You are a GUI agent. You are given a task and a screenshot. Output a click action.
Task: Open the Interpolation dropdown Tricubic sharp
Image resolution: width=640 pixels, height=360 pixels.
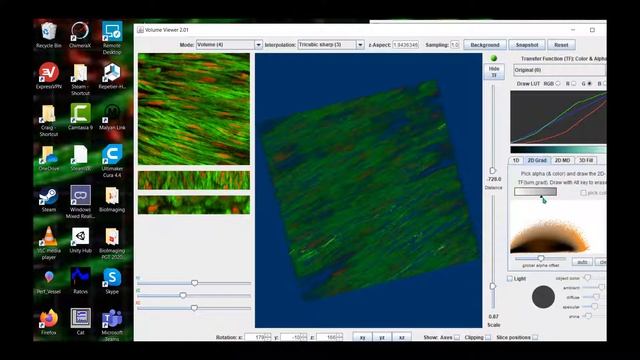[x=331, y=44]
